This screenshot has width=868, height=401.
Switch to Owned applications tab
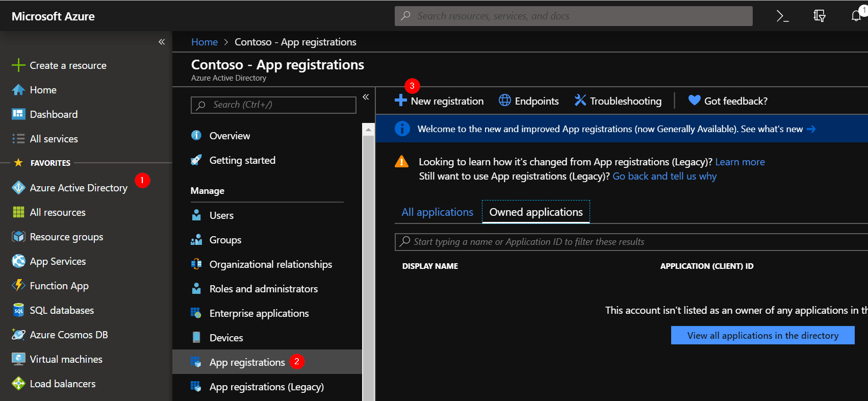536,212
